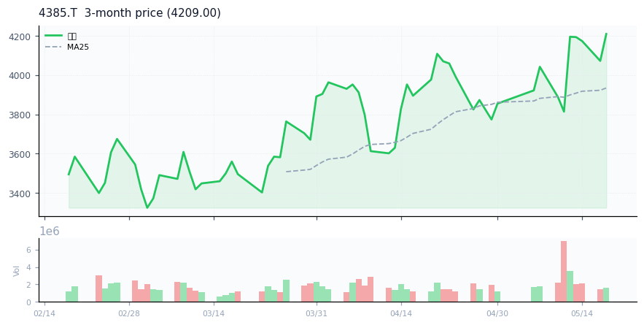Click the final price peak at chart's right end
Image resolution: width=644 pixels, height=325 pixels.
[x=606, y=34]
